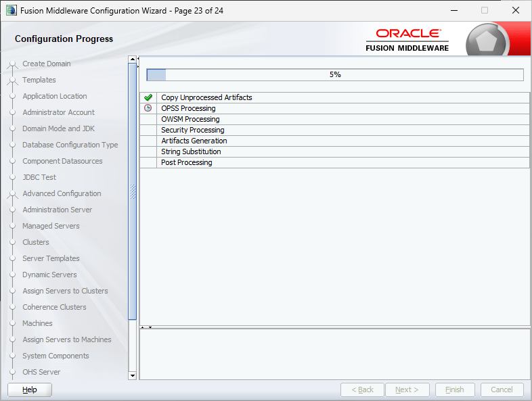The width and height of the screenshot is (532, 401).
Task: Select the Advanced Configuration step
Action: [62, 193]
